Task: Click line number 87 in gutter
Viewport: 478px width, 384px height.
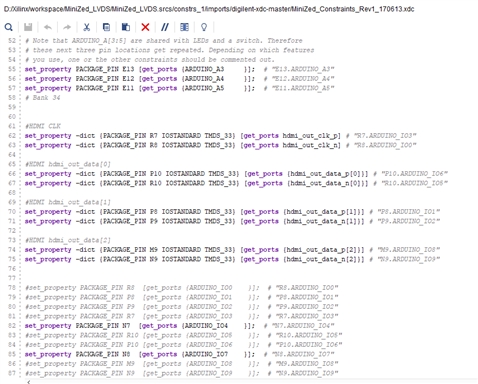Action: point(12,373)
